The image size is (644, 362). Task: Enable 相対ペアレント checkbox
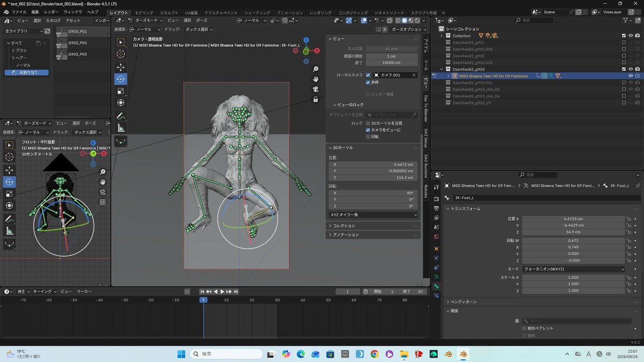[525, 328]
